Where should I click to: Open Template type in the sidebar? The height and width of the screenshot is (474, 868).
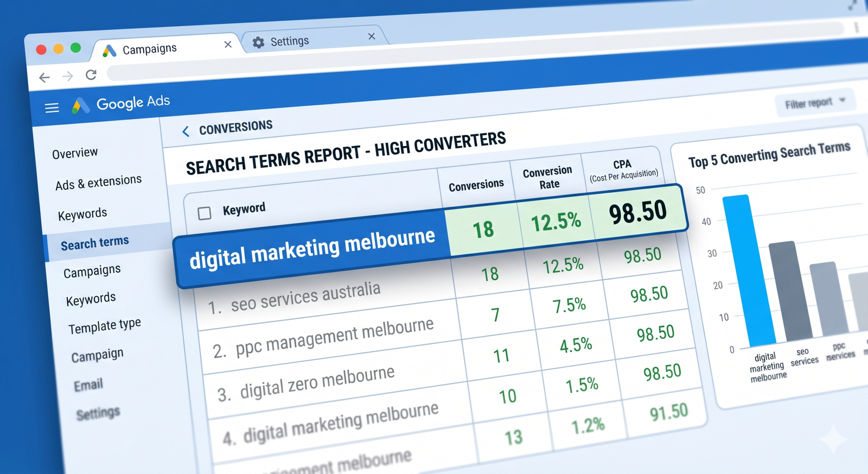(105, 326)
